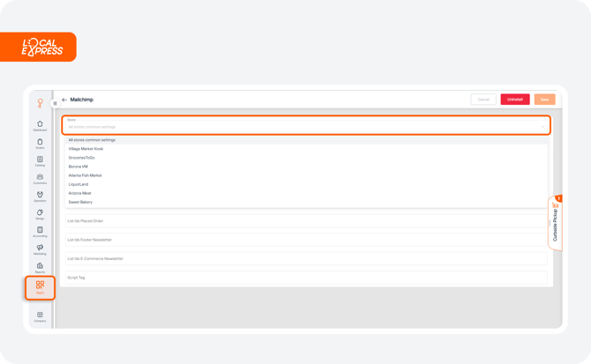Focus the Script Tag input field
The width and height of the screenshot is (591, 364).
(306, 278)
